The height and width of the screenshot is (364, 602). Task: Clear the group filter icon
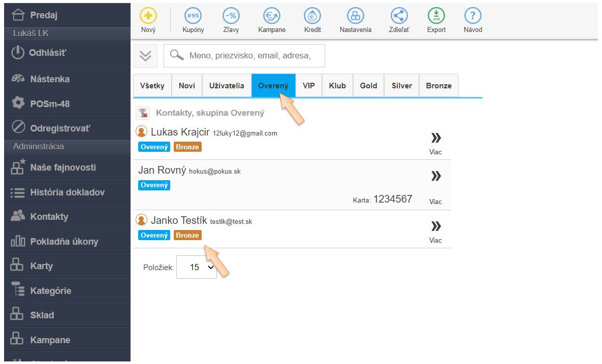pos(143,113)
